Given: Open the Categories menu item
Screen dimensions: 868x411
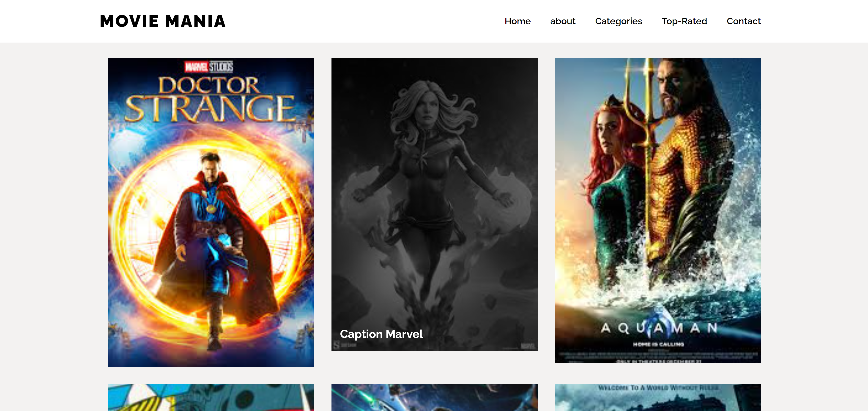Looking at the screenshot, I should coord(618,21).
